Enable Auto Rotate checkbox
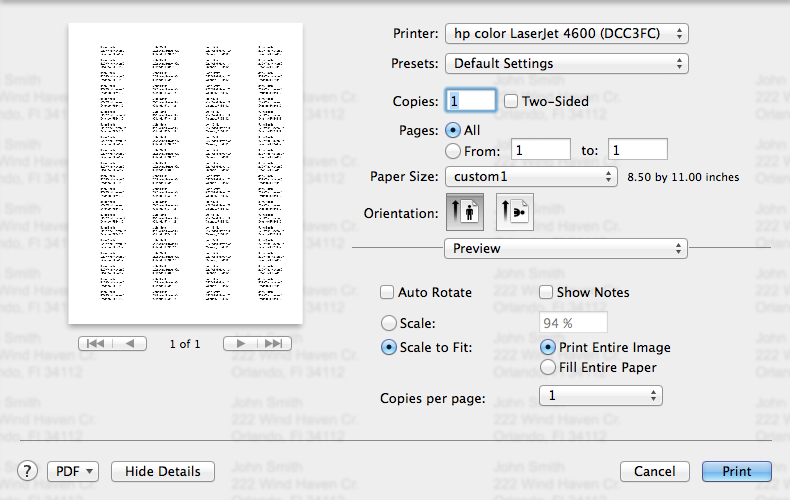The image size is (790, 500). [387, 292]
